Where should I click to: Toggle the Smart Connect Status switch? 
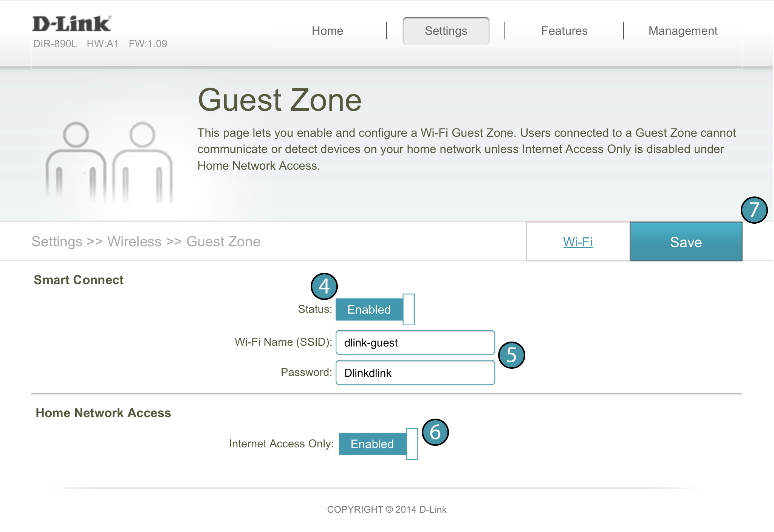tap(375, 309)
